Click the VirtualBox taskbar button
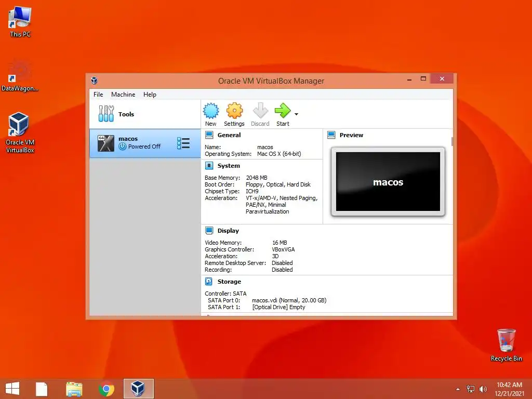532x399 pixels. pos(138,389)
